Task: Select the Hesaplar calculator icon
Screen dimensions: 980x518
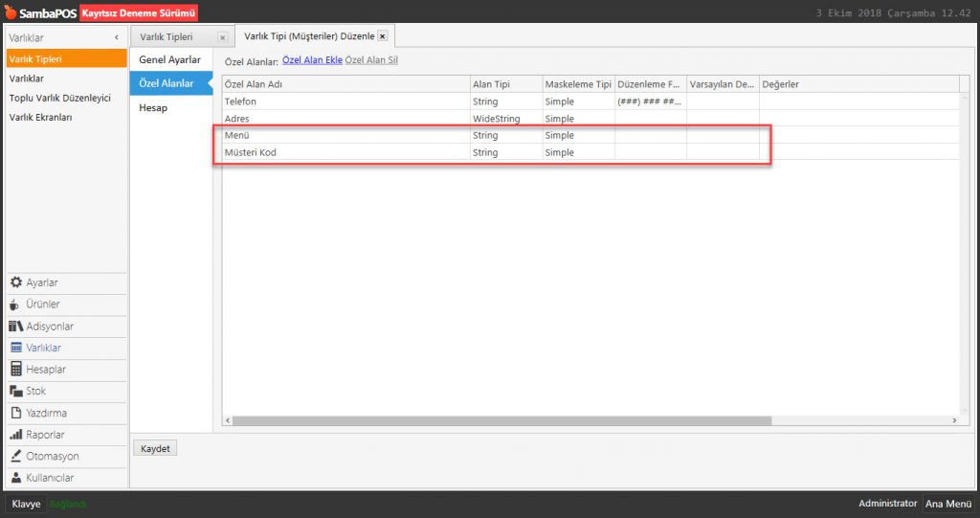Action: [x=16, y=370]
